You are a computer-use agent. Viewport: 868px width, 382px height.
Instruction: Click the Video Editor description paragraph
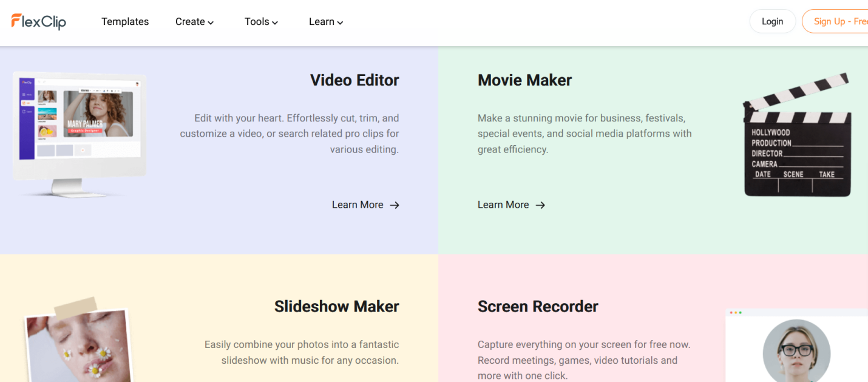(x=290, y=134)
